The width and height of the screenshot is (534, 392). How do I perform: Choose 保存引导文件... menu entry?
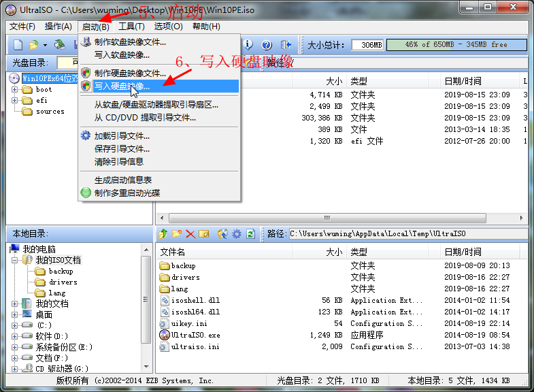pos(159,149)
